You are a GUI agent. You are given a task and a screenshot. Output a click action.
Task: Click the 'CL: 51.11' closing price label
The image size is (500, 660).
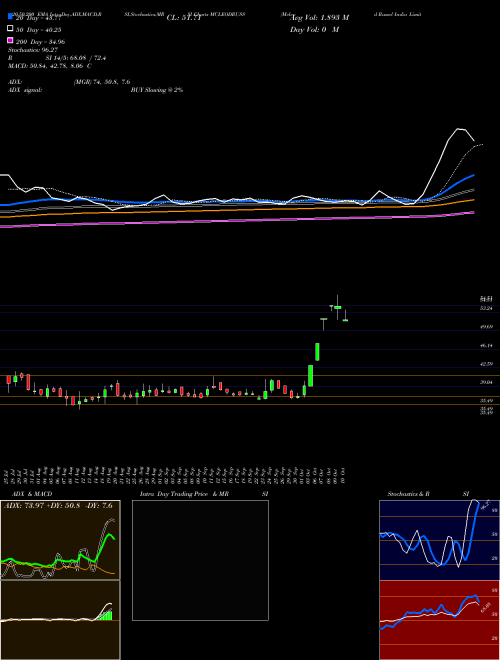[184, 18]
